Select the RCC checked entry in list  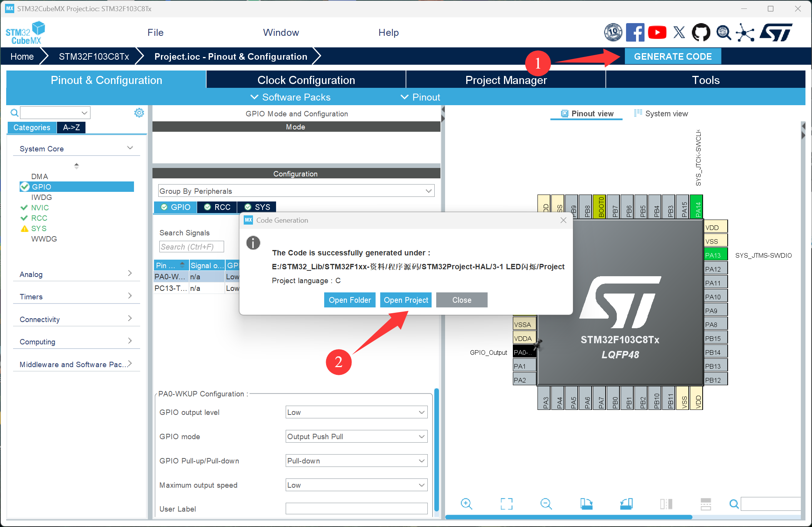(39, 218)
